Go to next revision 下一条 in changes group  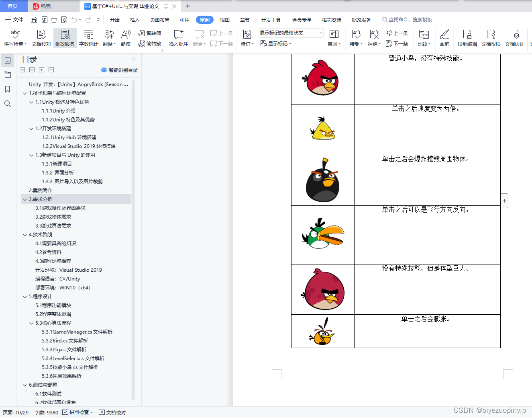tap(397, 43)
